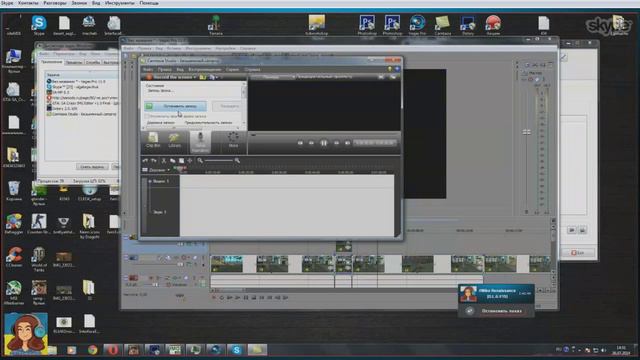
Task: Click Skype icon in the taskbar
Action: pos(236,350)
